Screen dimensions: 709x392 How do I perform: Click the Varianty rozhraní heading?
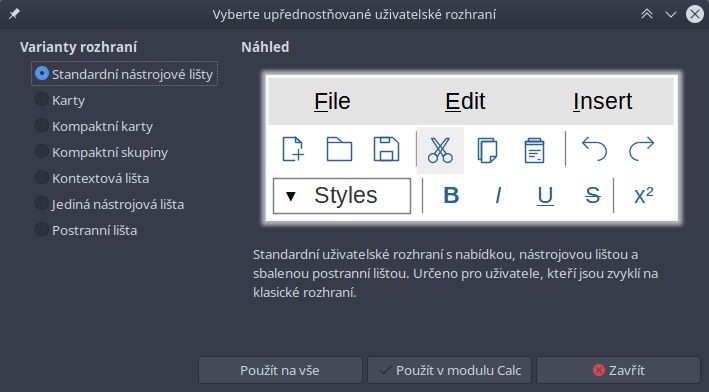pos(78,47)
